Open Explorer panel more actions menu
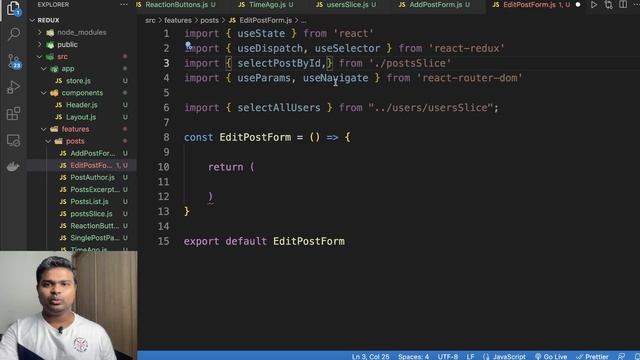640x360 pixels. 124,4
